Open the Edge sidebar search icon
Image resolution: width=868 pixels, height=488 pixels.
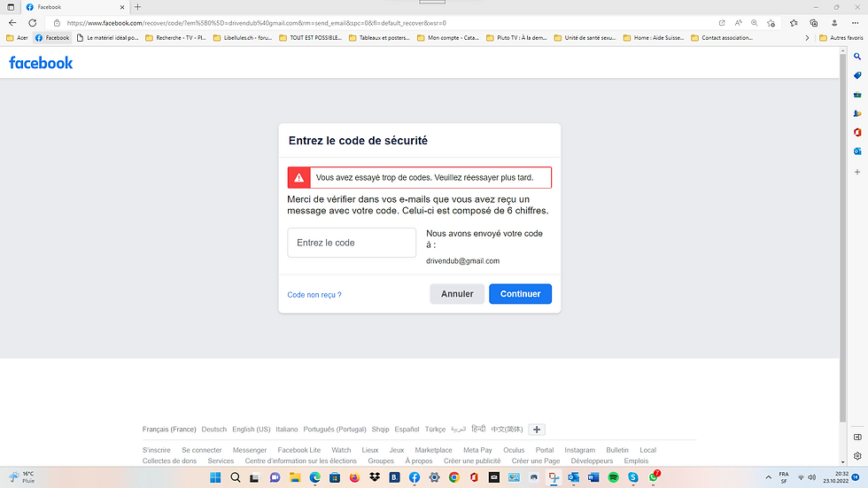(x=857, y=57)
